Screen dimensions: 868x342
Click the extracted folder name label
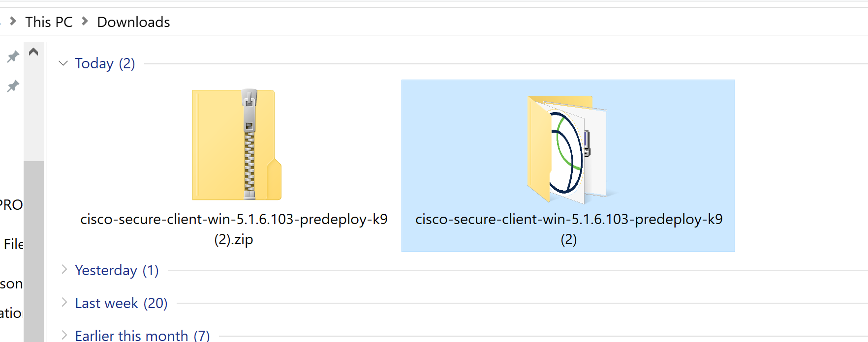point(569,229)
